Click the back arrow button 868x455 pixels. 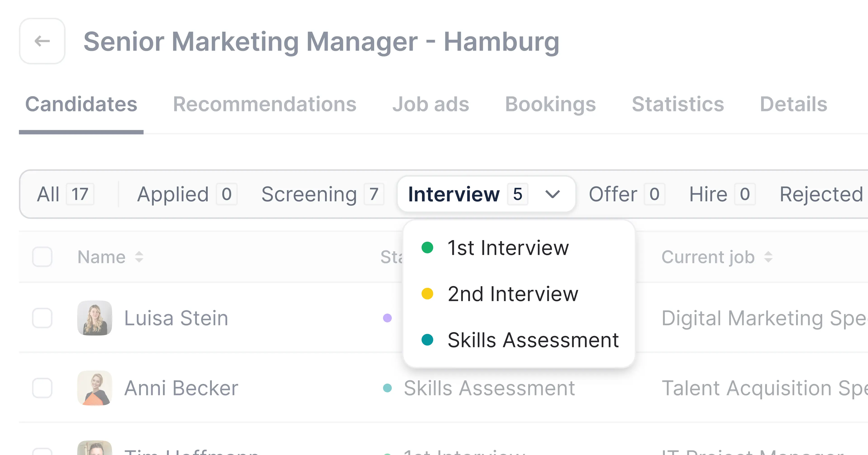pyautogui.click(x=42, y=41)
